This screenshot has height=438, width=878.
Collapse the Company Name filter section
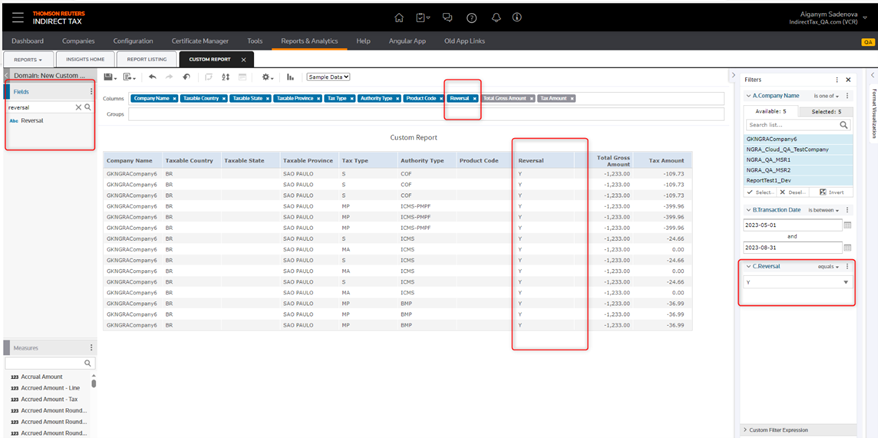(746, 95)
